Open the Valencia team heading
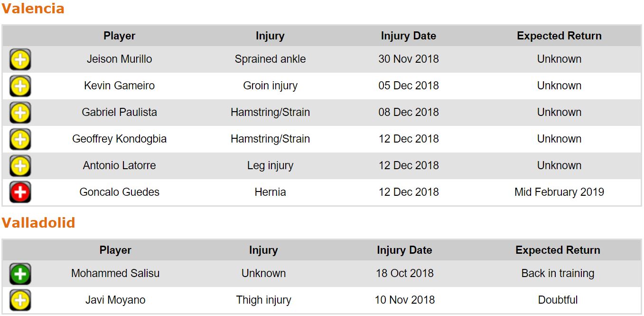This screenshot has width=644, height=316. point(33,9)
